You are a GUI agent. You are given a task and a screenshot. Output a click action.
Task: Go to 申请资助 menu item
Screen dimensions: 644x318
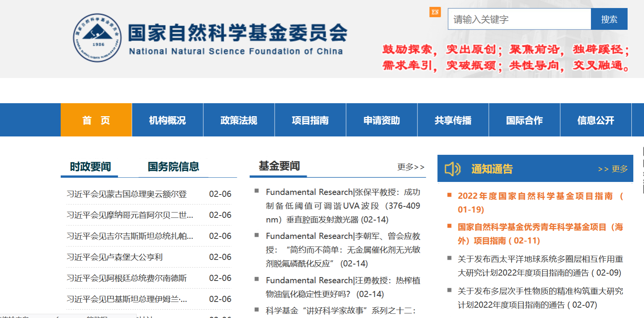[x=382, y=120]
